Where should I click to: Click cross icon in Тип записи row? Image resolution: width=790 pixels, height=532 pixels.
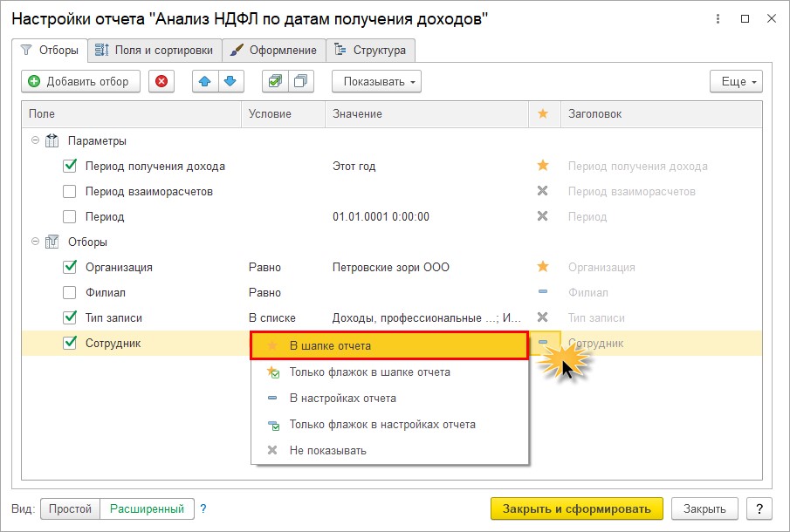click(543, 317)
